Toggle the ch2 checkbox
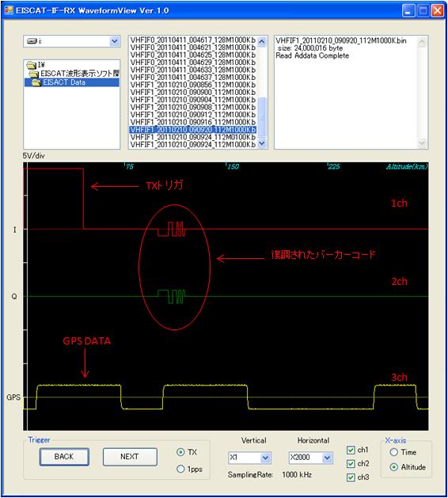Screen dimensions: 448x498 click(x=351, y=464)
